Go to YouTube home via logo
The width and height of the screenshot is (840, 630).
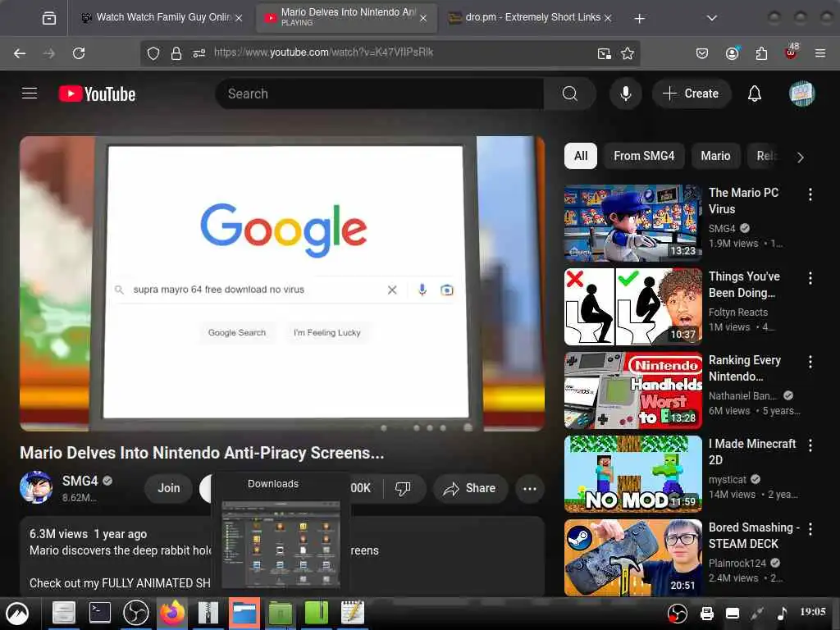click(97, 94)
